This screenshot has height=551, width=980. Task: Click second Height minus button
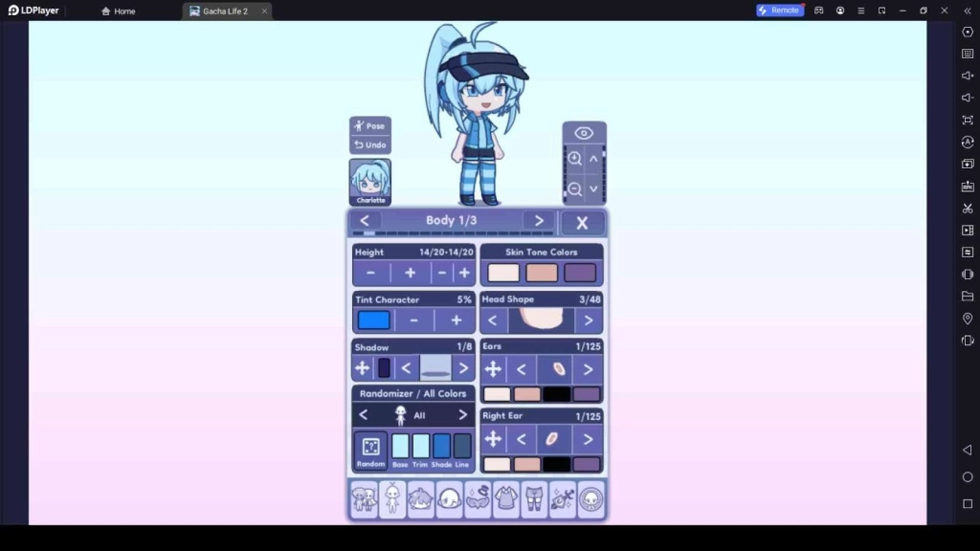coord(442,273)
